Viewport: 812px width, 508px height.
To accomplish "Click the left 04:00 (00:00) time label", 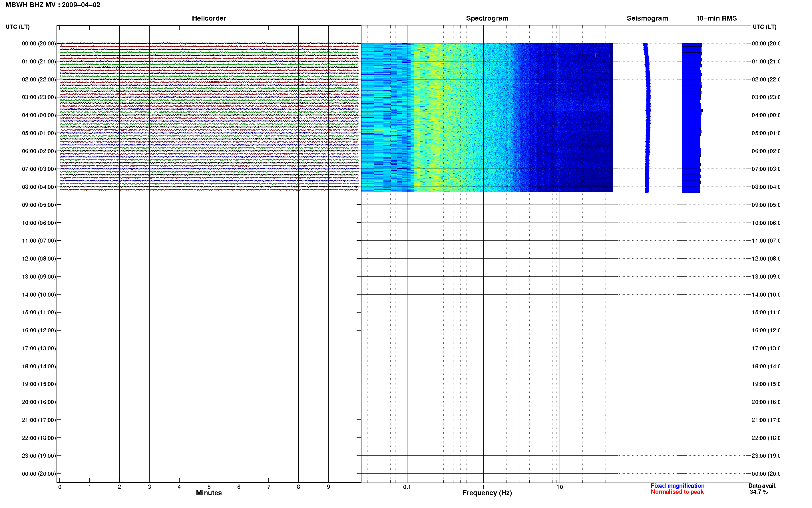I will coord(39,115).
